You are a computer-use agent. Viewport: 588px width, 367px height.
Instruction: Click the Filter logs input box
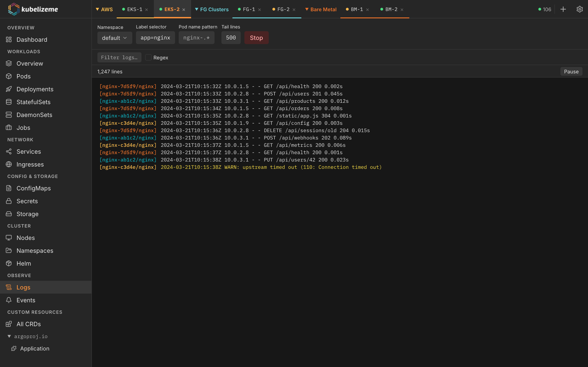[119, 57]
